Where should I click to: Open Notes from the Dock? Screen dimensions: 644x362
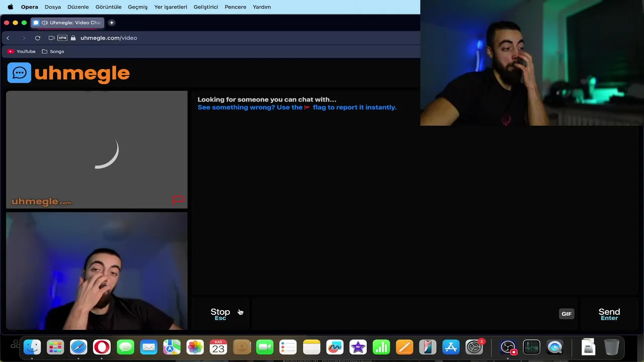311,347
